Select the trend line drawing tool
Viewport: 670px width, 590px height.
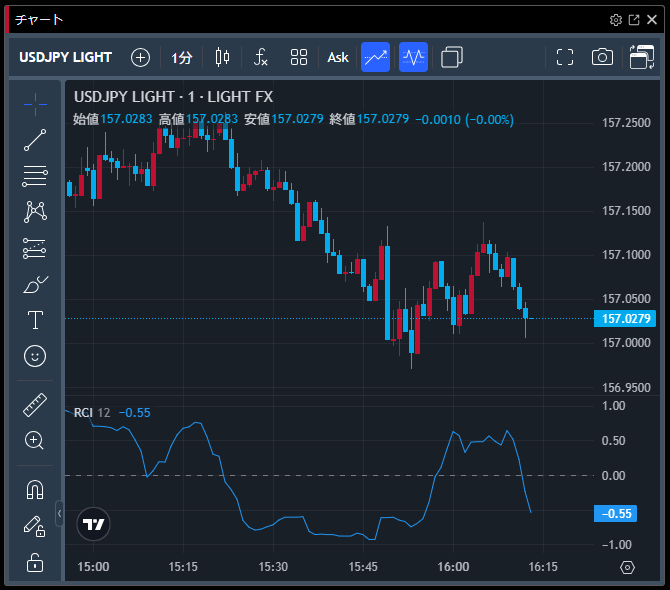coord(35,140)
